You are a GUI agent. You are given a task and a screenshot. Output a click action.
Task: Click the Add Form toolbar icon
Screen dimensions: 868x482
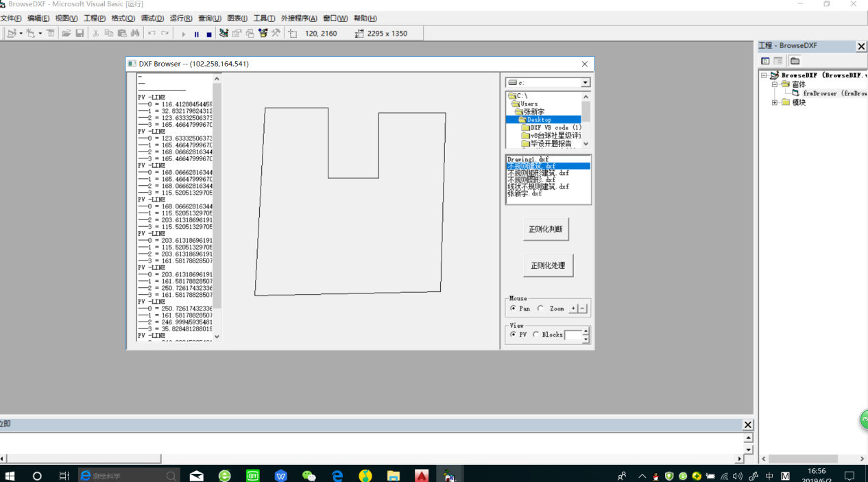click(31, 33)
